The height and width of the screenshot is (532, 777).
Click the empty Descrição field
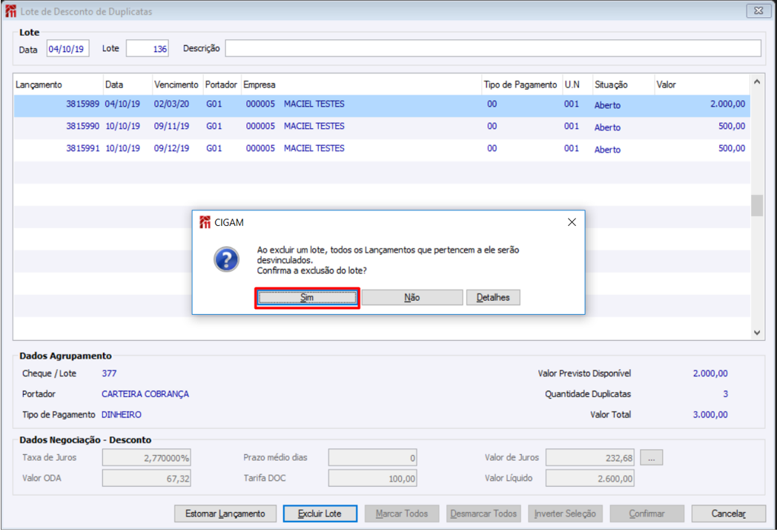(x=493, y=49)
